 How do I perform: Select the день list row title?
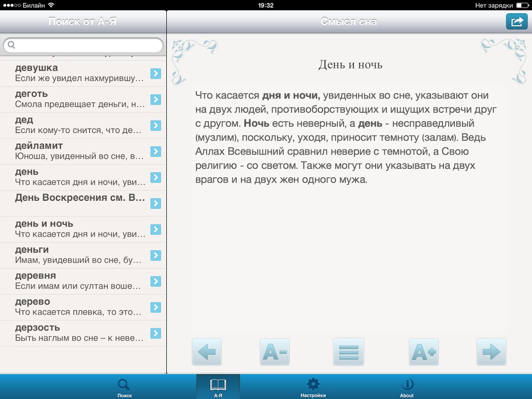[x=27, y=172]
